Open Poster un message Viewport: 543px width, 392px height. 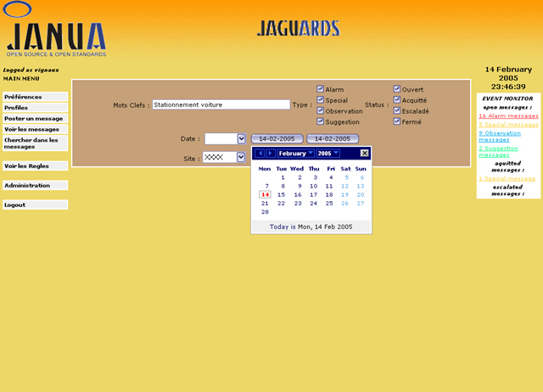pos(35,118)
